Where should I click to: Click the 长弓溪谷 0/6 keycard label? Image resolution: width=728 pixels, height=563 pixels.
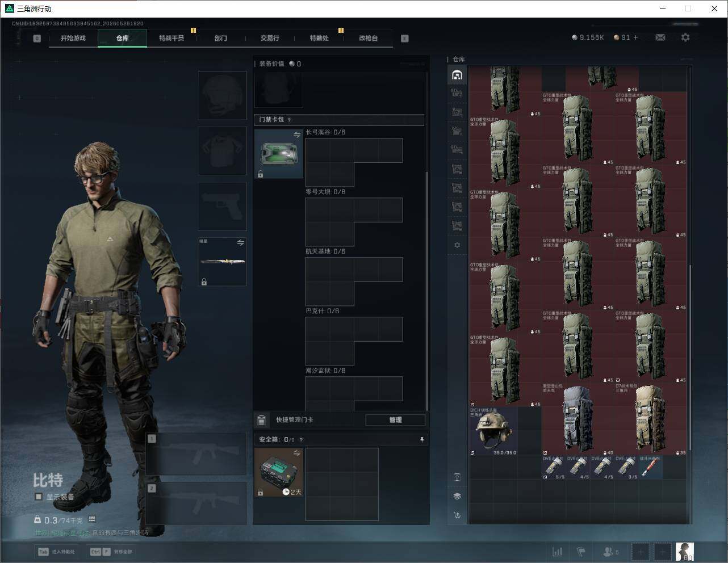pos(325,132)
